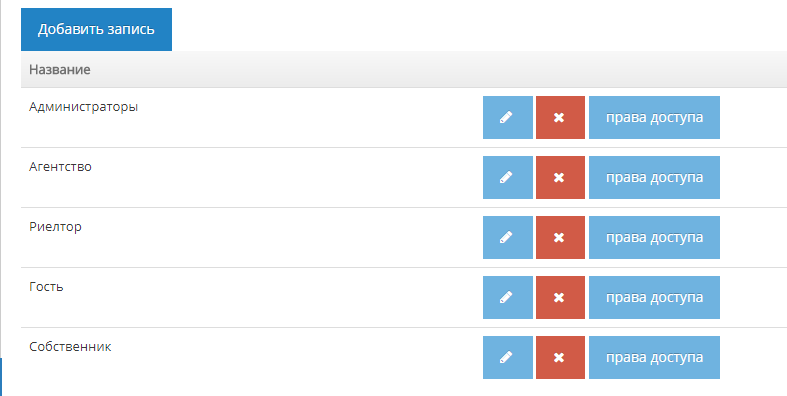Open права доступа for Агентство

pyautogui.click(x=654, y=177)
